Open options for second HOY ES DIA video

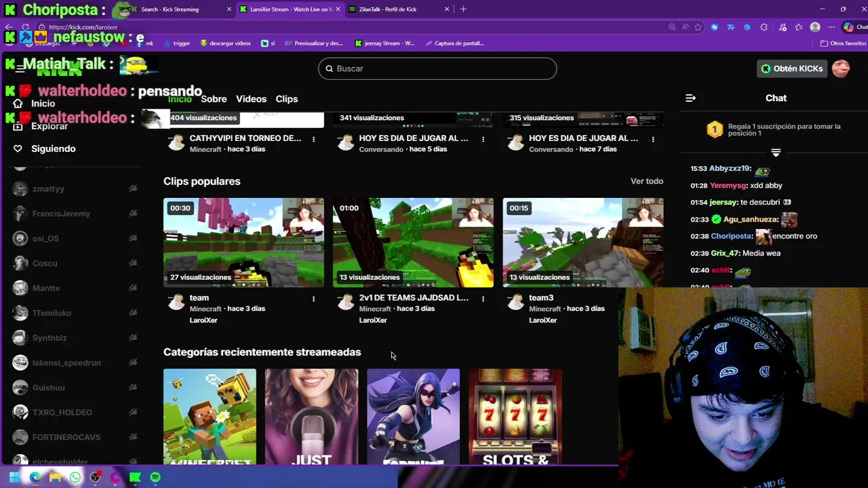(x=652, y=139)
